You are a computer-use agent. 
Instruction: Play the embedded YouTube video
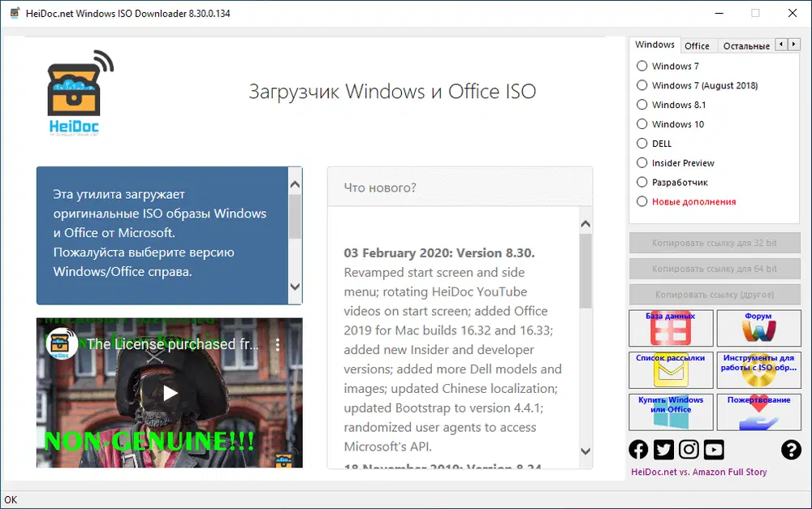click(170, 393)
